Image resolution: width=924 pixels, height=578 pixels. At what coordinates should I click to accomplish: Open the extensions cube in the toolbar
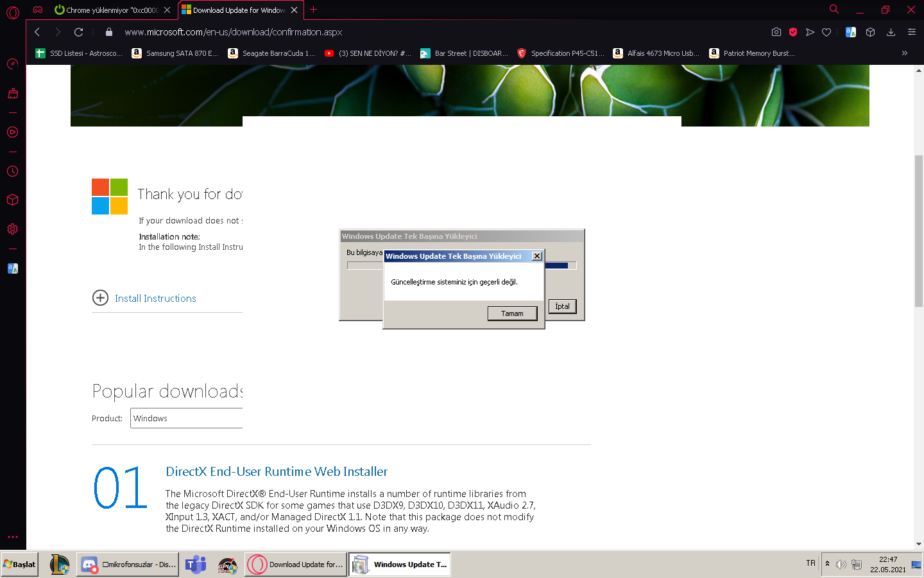click(x=871, y=32)
